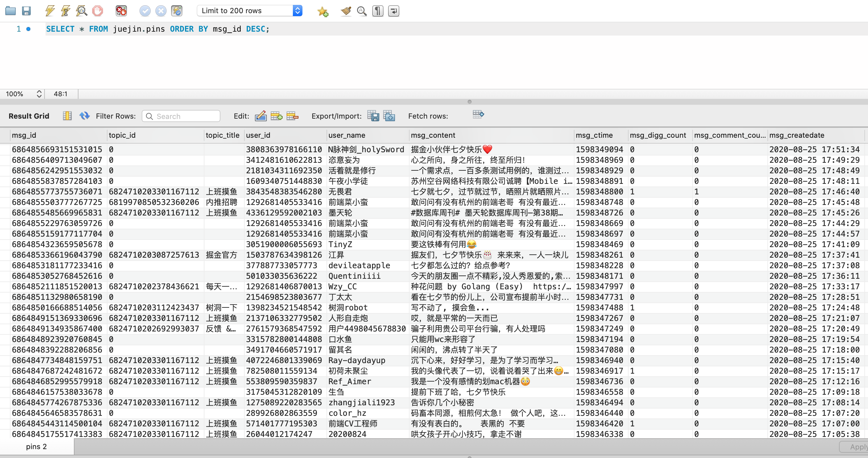Click the Beautify query broom icon
This screenshot has width=868, height=458.
point(346,11)
